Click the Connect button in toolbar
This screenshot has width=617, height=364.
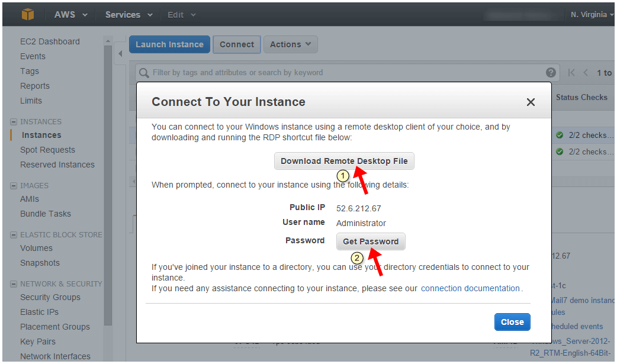[x=237, y=44]
